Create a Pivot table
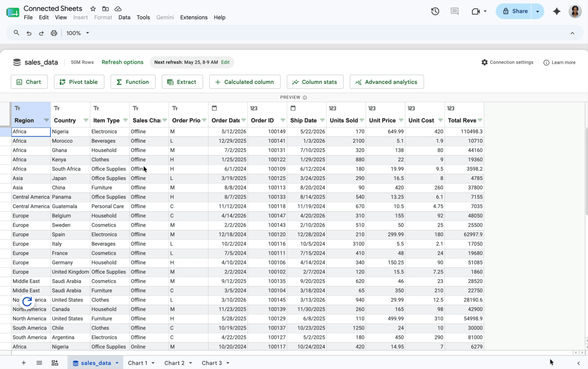588x369 pixels. click(79, 82)
